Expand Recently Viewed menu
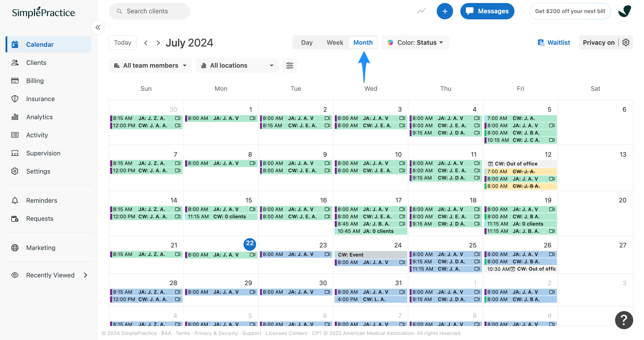The height and width of the screenshot is (340, 644). 50,275
